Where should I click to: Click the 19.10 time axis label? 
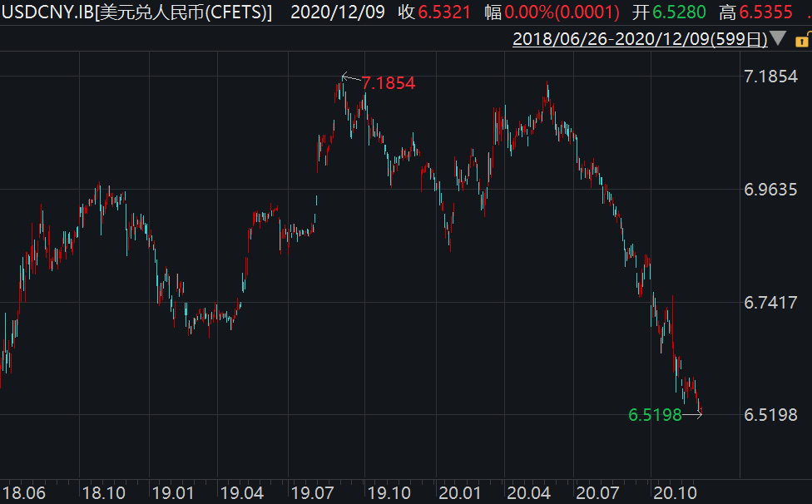[389, 492]
